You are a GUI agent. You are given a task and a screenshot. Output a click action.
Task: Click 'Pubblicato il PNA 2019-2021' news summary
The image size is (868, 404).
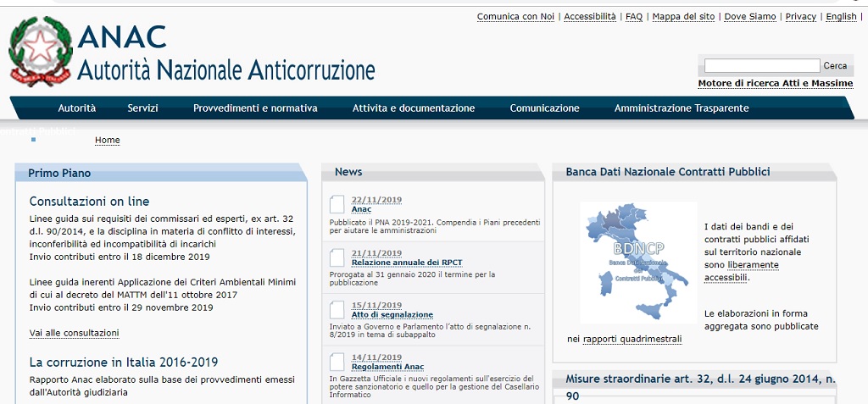[435, 226]
